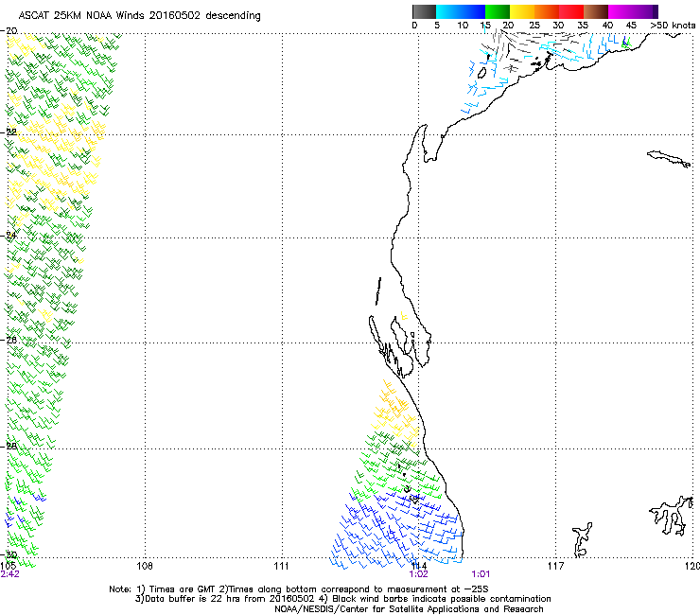The image size is (700, 615).
Task: Click the long island outline right of 22S
Action: tap(669, 159)
